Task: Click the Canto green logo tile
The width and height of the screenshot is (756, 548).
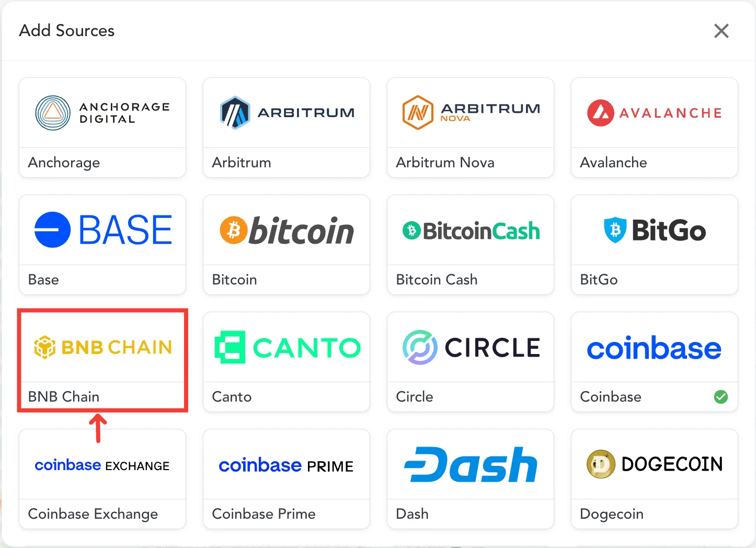Action: tap(286, 347)
